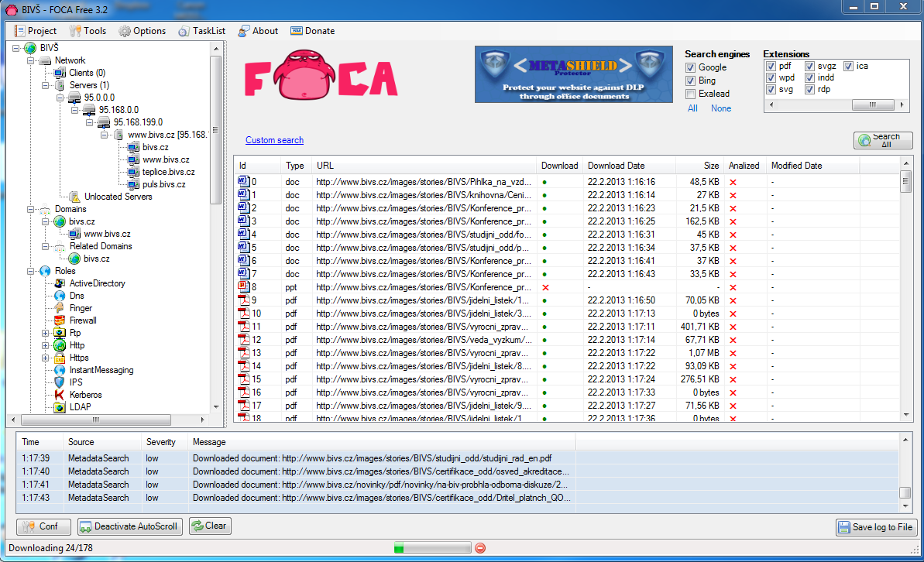Collapse the Network tree node
924x562 pixels.
click(x=31, y=60)
